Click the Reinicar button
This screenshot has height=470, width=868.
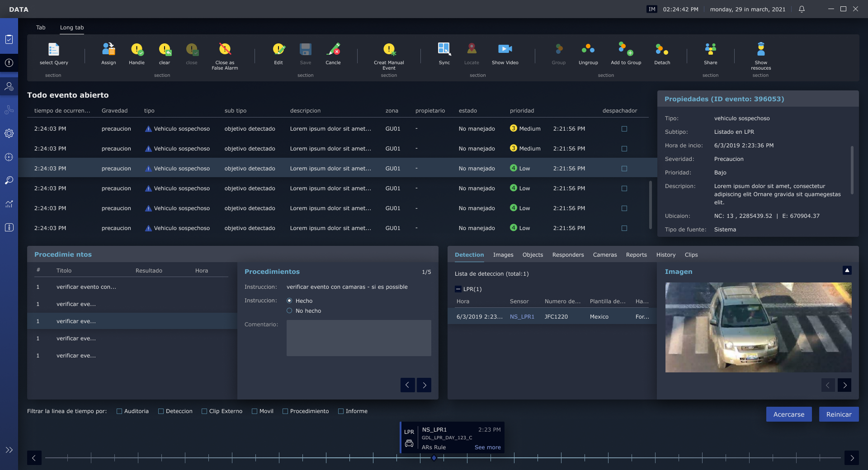(839, 414)
